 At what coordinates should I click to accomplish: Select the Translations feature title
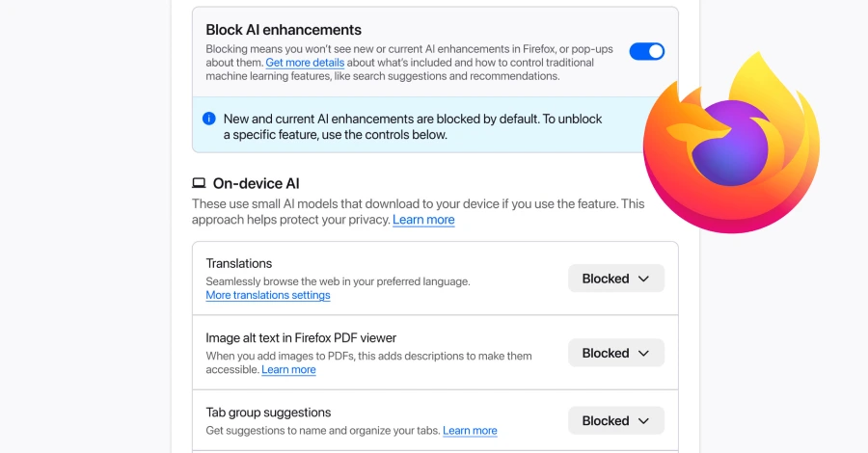pyautogui.click(x=239, y=263)
